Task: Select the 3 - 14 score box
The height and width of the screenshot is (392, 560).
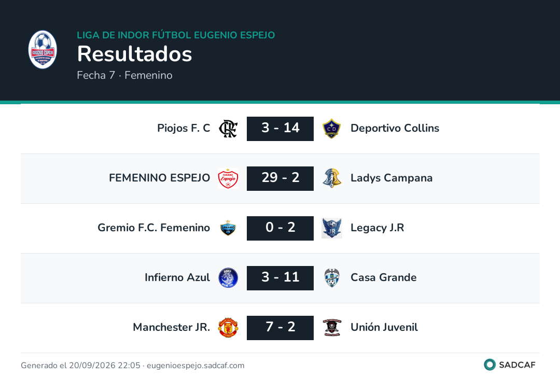Action: coord(281,129)
